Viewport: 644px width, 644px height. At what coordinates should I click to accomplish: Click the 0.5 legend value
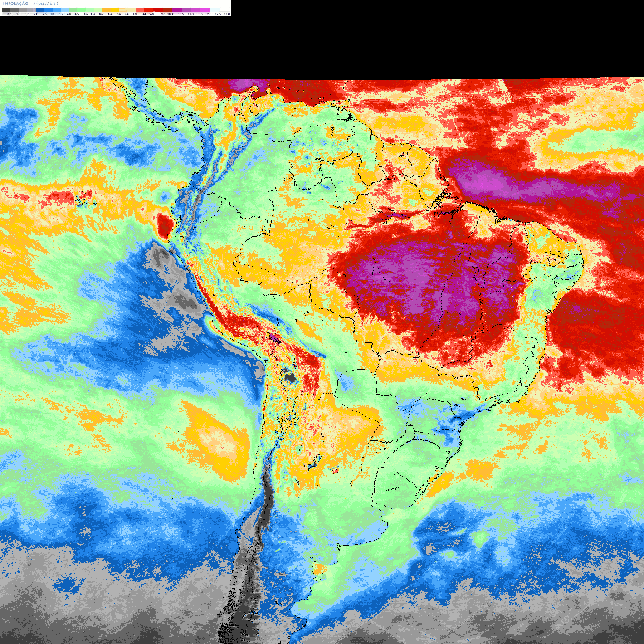(9, 14)
